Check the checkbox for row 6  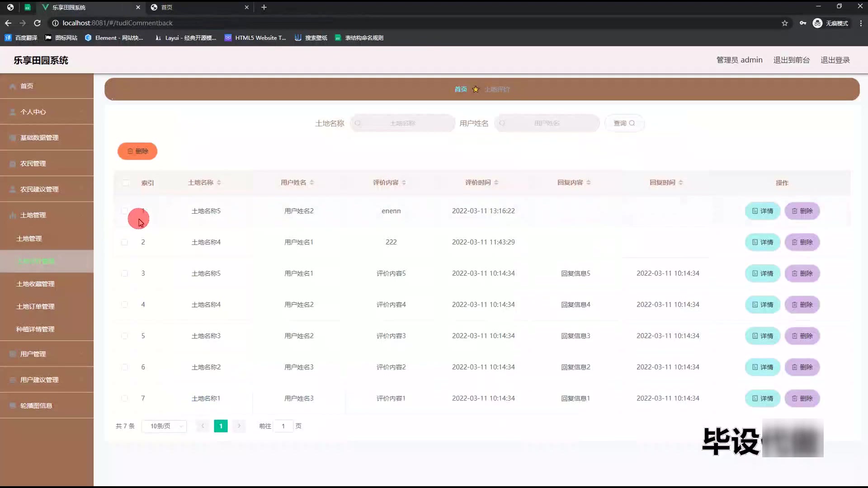coord(124,367)
